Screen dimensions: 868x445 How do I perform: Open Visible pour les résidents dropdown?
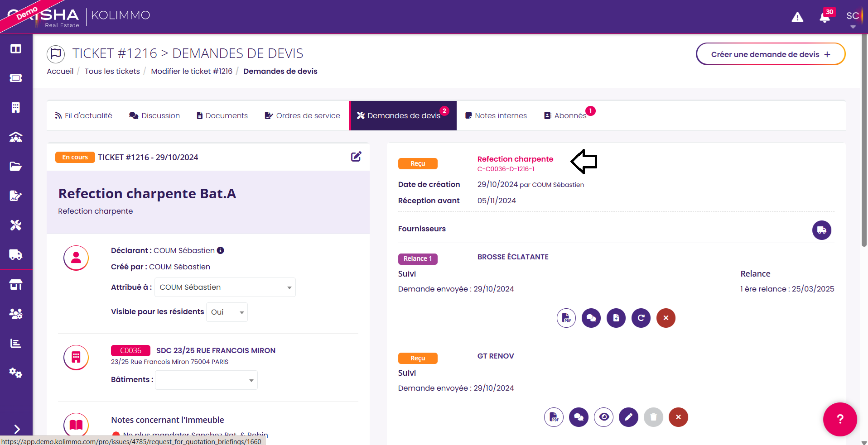[x=227, y=312]
